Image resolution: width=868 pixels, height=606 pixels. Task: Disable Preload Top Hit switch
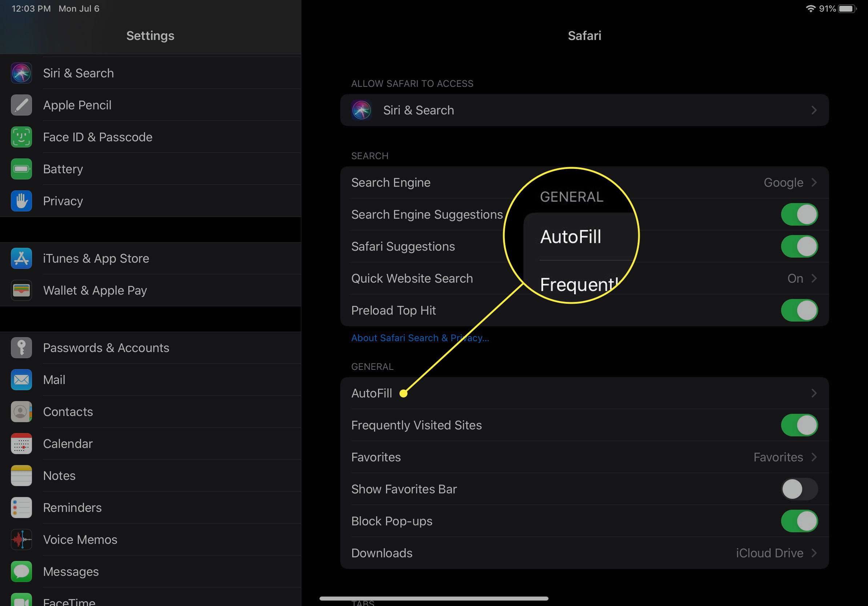[799, 310]
